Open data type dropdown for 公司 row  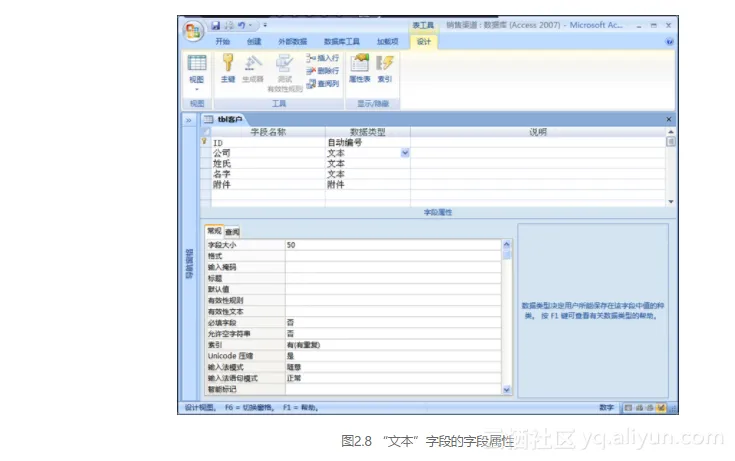coord(405,153)
